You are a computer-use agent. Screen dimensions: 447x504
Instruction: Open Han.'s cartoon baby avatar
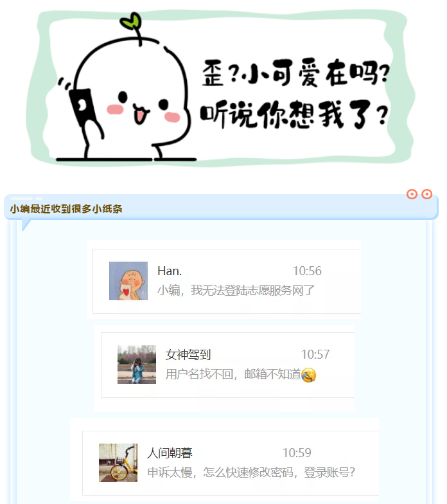pos(128,281)
